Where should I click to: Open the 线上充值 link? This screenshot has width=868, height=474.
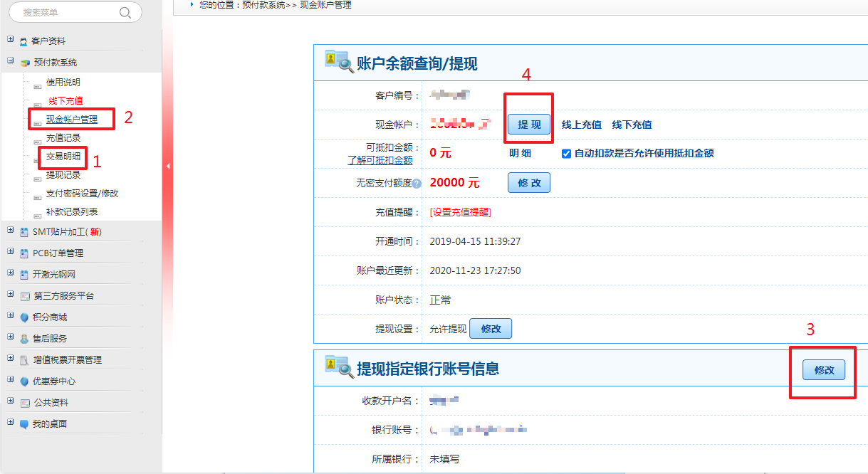[581, 125]
